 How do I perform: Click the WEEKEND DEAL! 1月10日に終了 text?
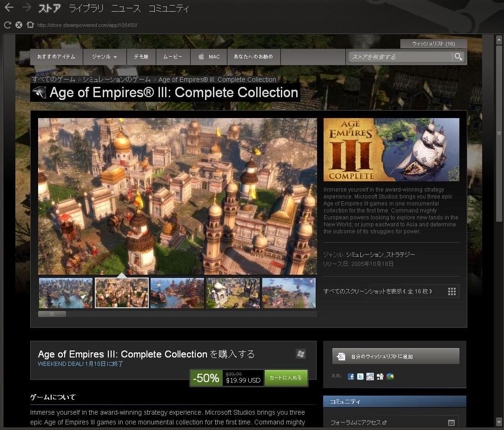[x=80, y=364]
